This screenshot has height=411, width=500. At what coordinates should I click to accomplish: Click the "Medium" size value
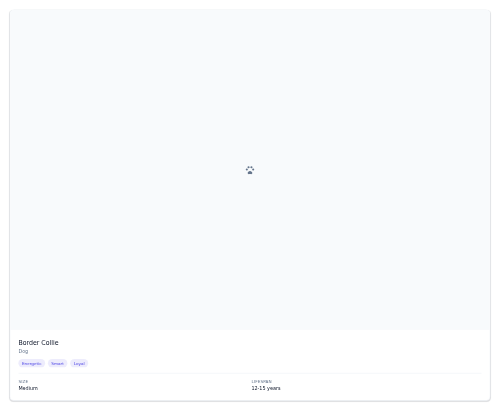tap(28, 388)
